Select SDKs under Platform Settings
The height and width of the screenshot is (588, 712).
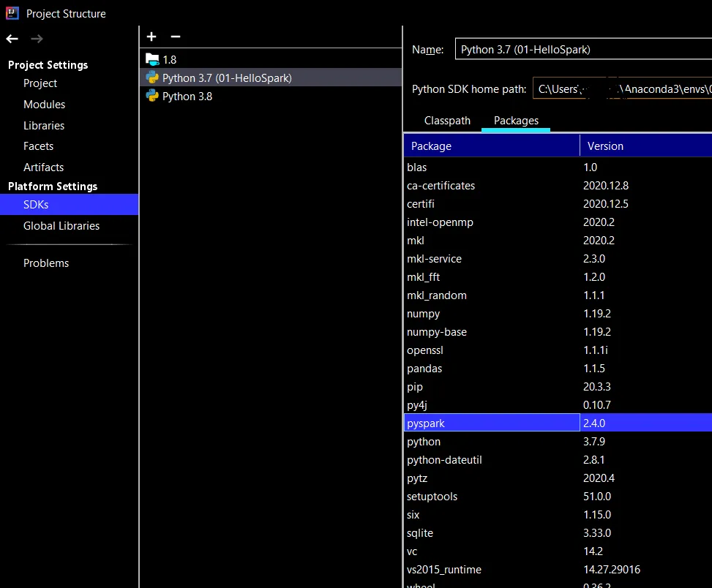click(x=69, y=205)
